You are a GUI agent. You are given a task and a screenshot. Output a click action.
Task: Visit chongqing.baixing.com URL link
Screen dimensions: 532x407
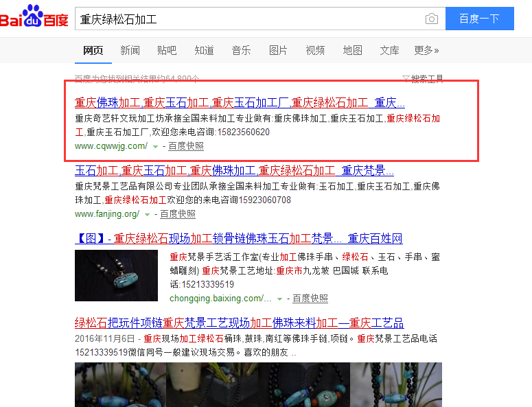(220, 299)
